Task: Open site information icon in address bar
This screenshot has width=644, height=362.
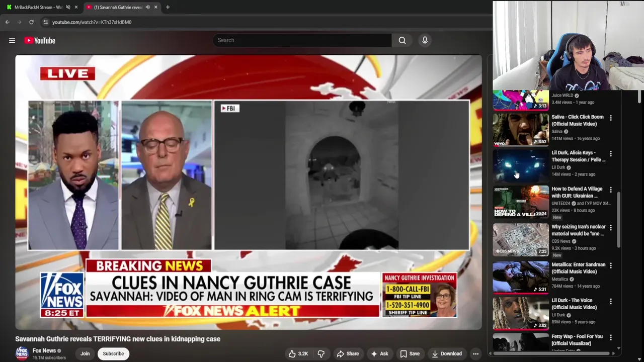Action: click(x=45, y=22)
